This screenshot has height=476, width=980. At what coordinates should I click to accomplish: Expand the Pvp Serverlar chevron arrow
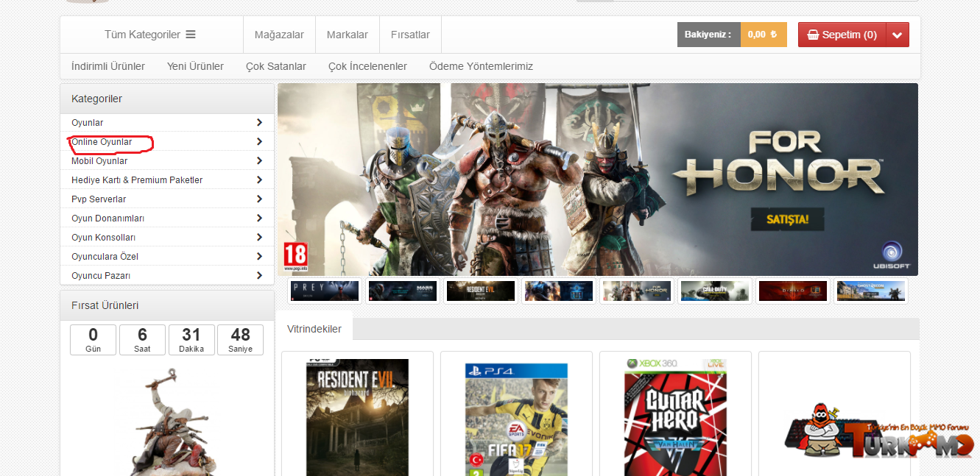259,199
